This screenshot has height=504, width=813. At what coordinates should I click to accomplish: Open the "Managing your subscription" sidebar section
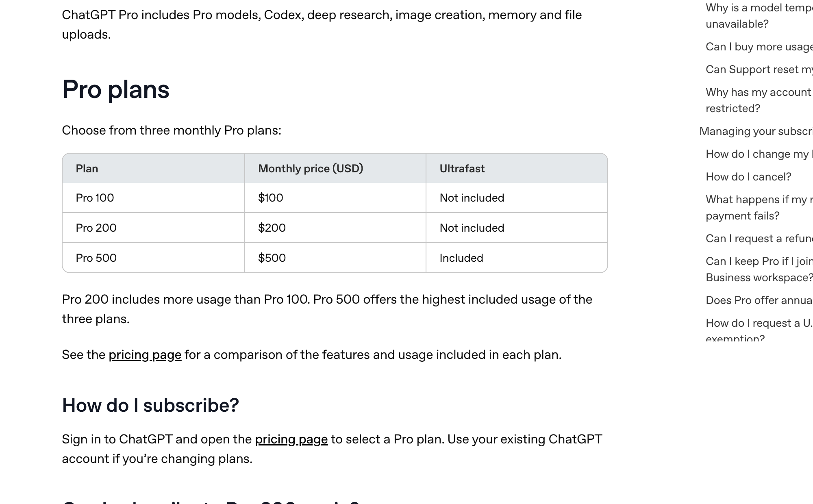click(756, 131)
